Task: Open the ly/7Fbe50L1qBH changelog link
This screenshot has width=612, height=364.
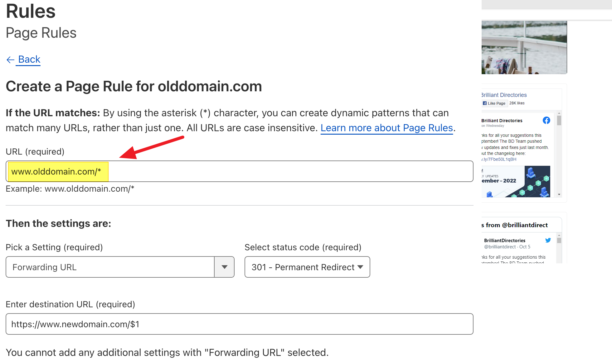Action: [498, 159]
